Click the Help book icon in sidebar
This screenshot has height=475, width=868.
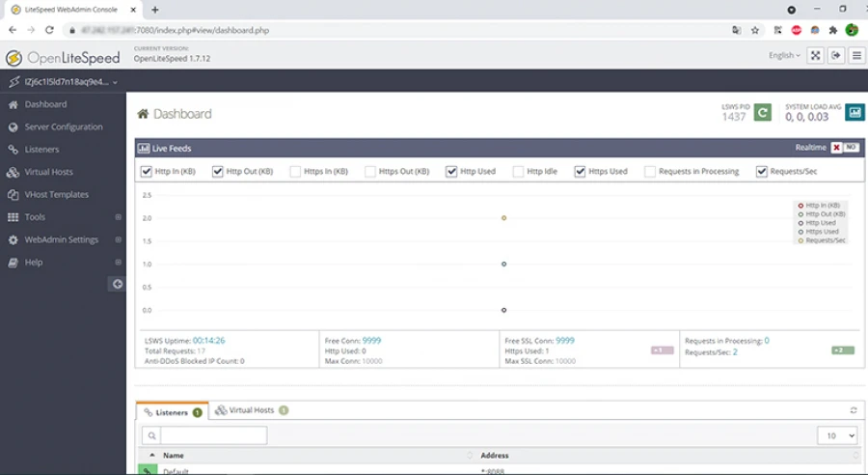pos(14,263)
